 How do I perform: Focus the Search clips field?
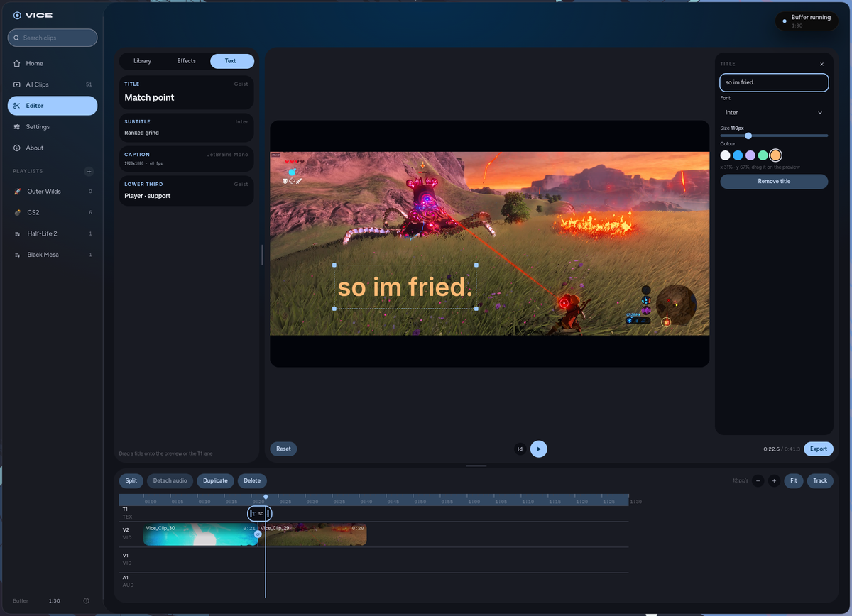point(53,38)
